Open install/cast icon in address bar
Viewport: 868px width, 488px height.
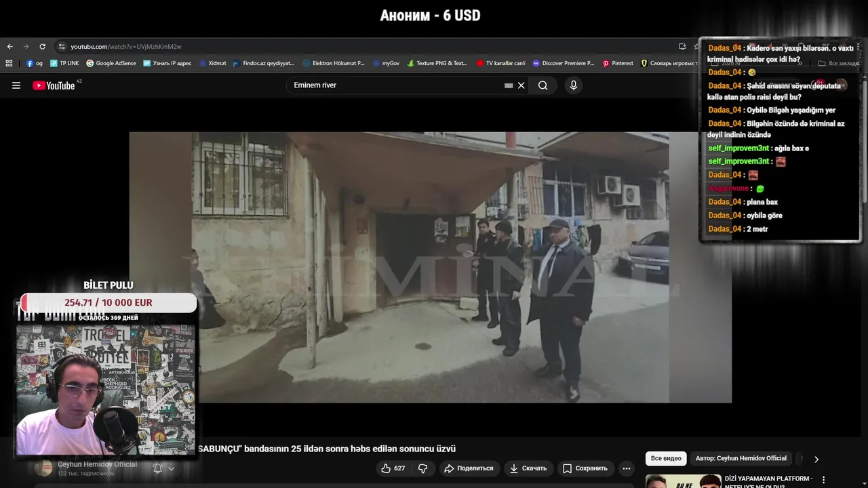(x=682, y=47)
